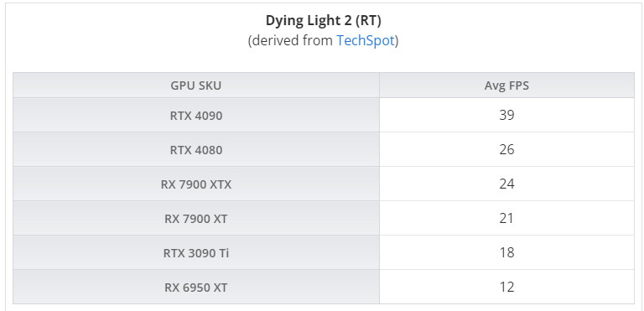Click the 12 FPS value

point(506,287)
